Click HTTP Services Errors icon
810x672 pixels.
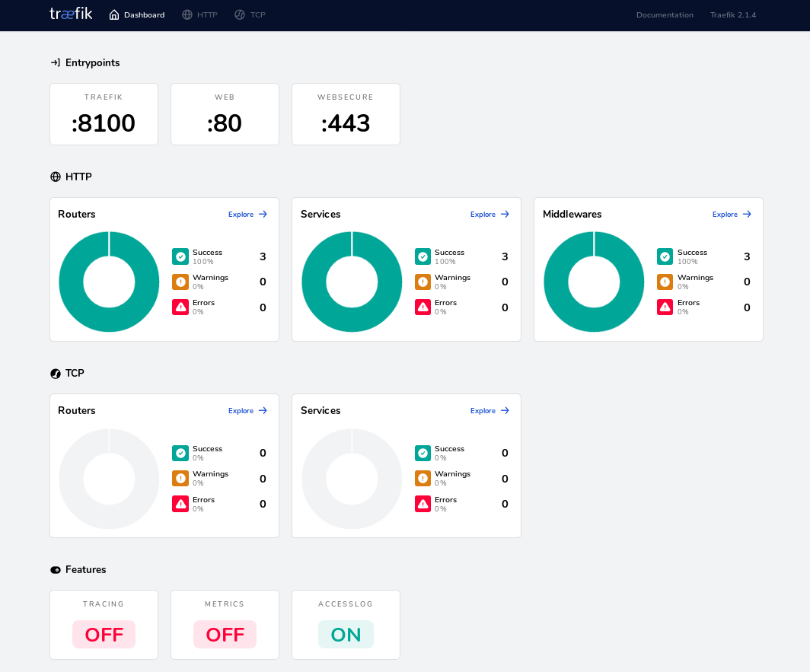pyautogui.click(x=423, y=307)
